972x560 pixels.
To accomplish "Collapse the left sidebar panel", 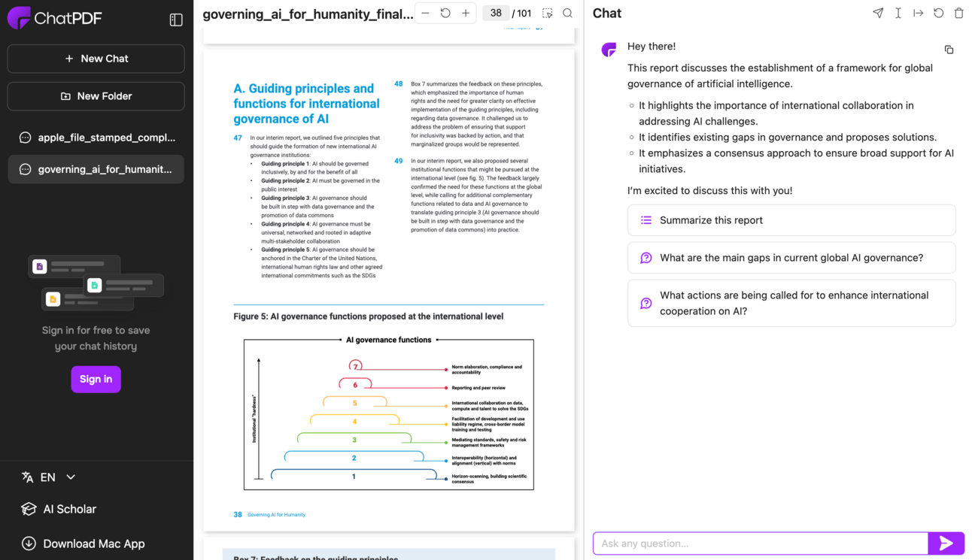I will click(176, 20).
